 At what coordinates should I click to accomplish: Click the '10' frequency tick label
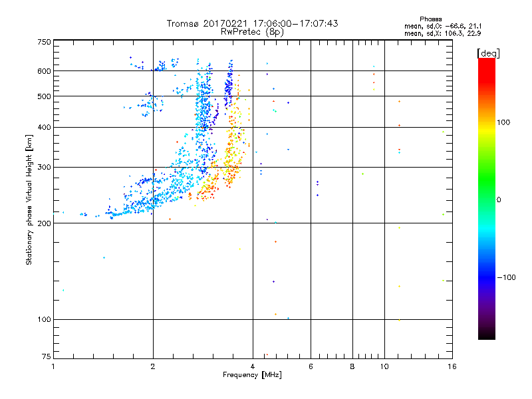pyautogui.click(x=384, y=366)
